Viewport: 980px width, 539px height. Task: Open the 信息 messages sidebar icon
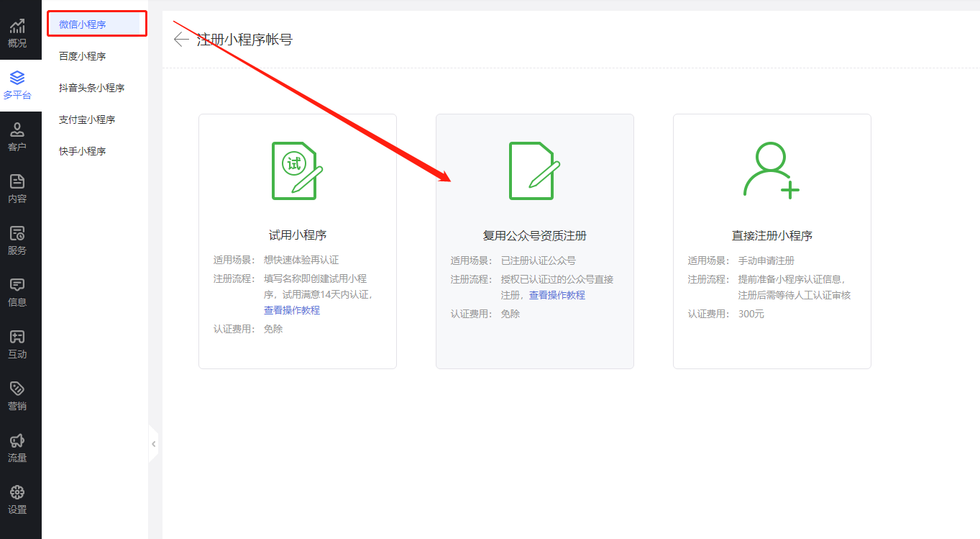tap(19, 289)
